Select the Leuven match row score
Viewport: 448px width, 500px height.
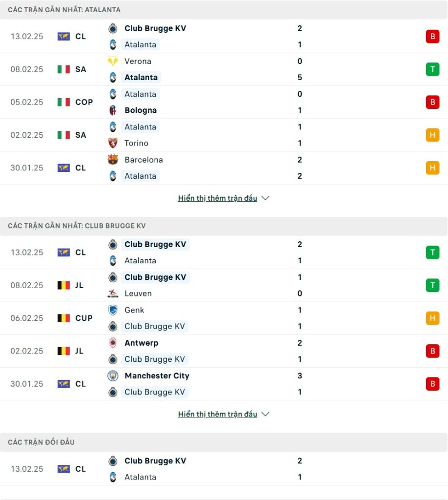300,285
